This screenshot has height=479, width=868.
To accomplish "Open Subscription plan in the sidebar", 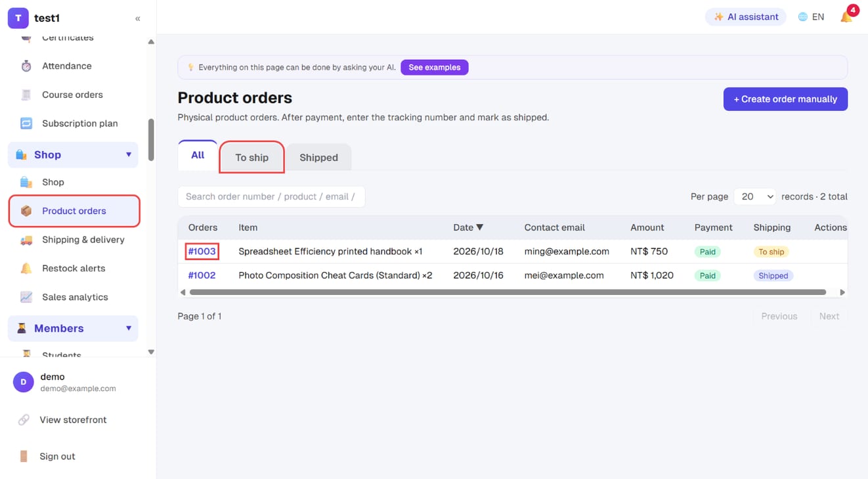I will click(x=80, y=124).
